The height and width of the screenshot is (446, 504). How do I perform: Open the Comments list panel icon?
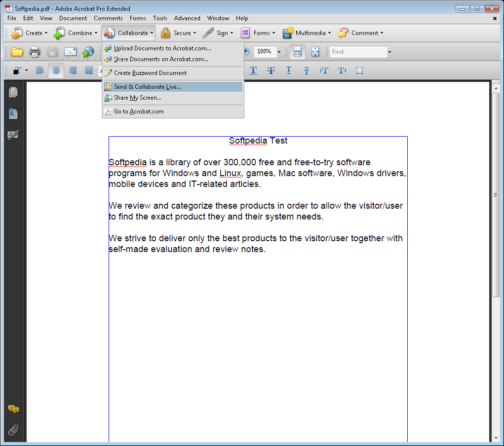point(13,409)
